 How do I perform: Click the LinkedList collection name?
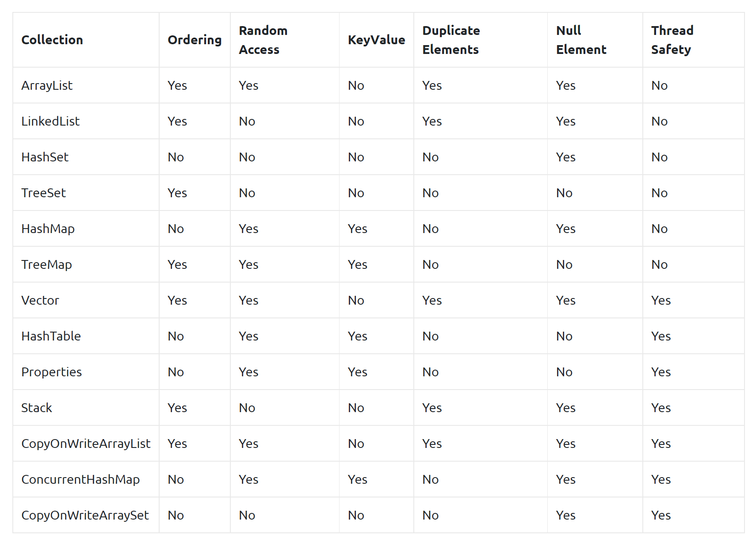point(50,121)
